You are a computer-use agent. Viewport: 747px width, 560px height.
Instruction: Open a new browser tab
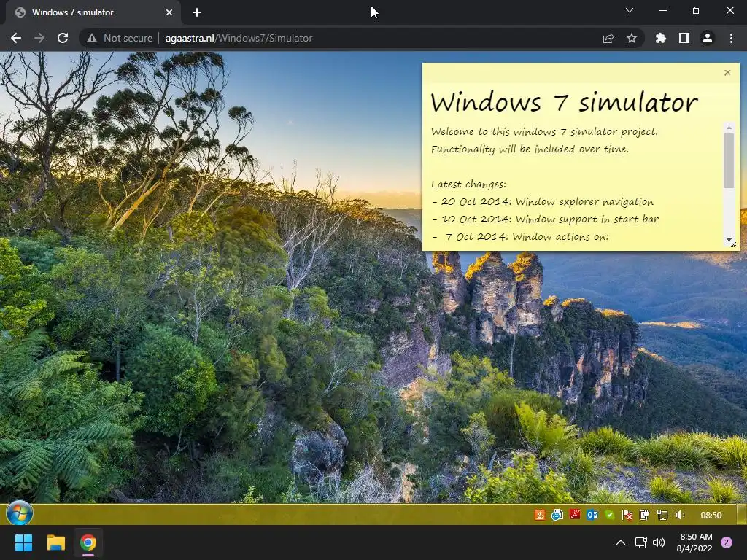tap(197, 13)
